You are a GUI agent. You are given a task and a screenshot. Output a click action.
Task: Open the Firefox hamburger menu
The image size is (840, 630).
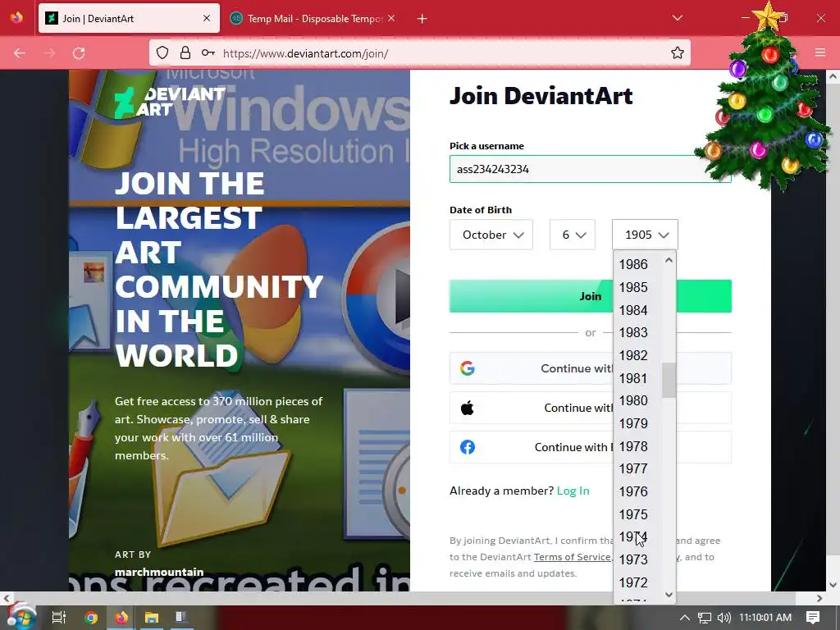coord(820,52)
